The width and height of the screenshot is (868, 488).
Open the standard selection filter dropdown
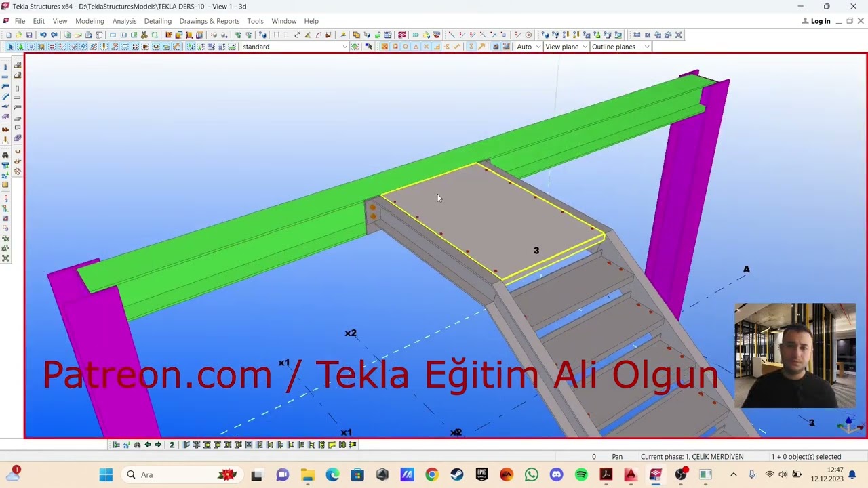pyautogui.click(x=294, y=47)
